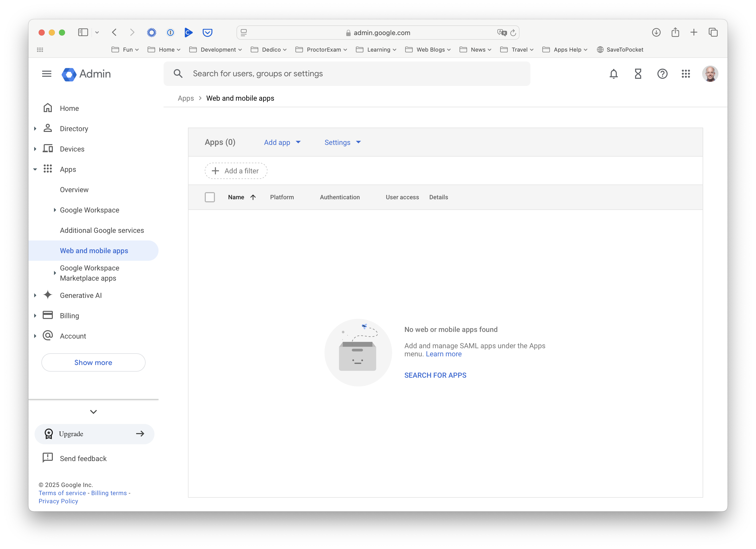
Task: Click the Safari share icon
Action: pyautogui.click(x=675, y=32)
